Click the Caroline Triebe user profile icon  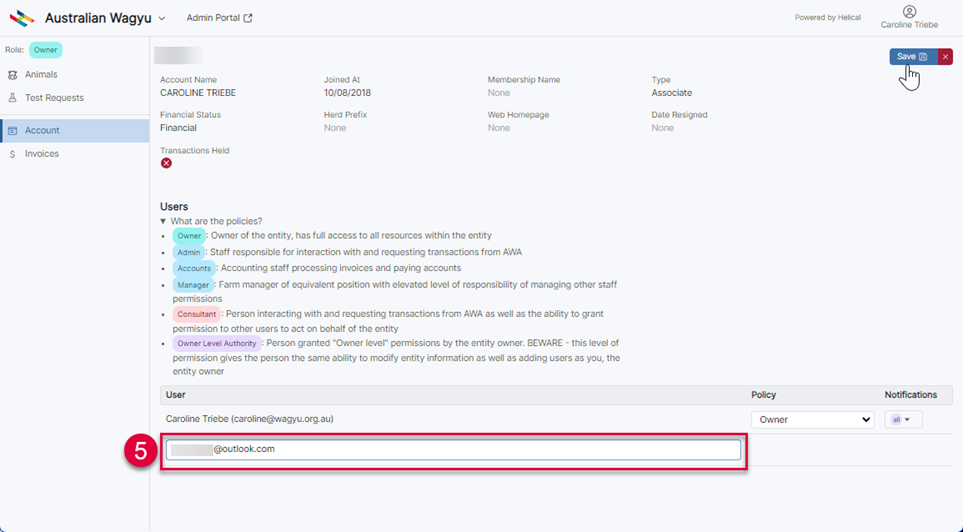click(x=908, y=12)
